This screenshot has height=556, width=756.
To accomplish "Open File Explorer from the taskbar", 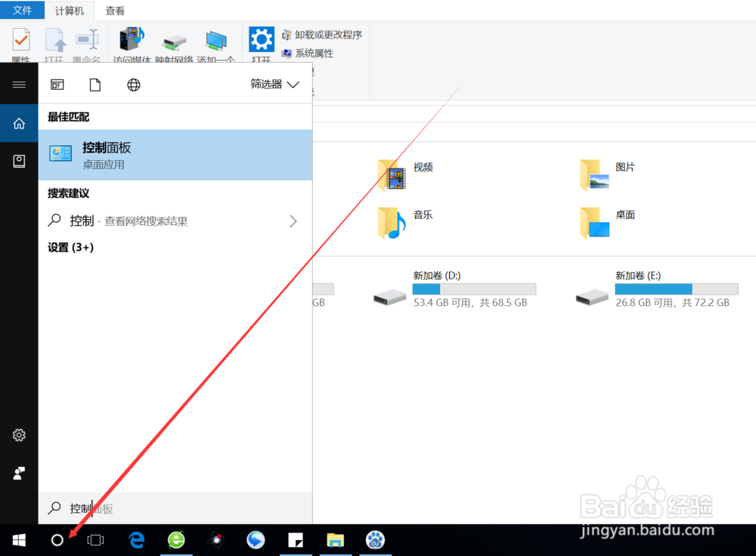I will pyautogui.click(x=335, y=539).
